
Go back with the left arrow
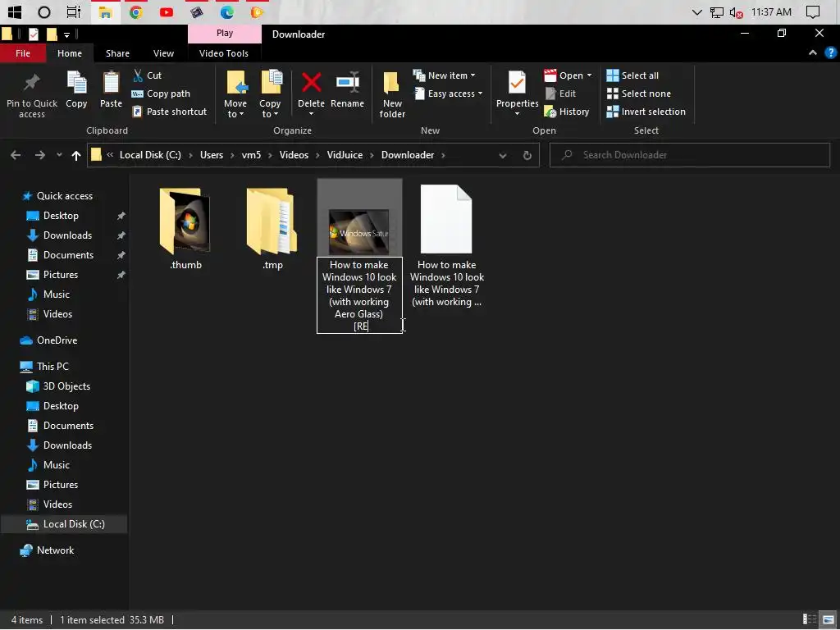(16, 155)
